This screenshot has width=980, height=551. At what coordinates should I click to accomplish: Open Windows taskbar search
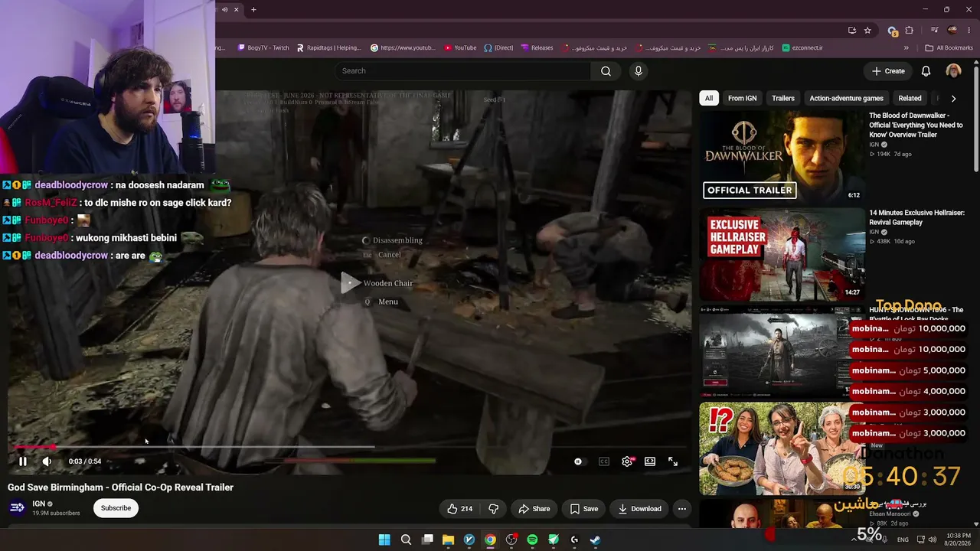click(406, 540)
